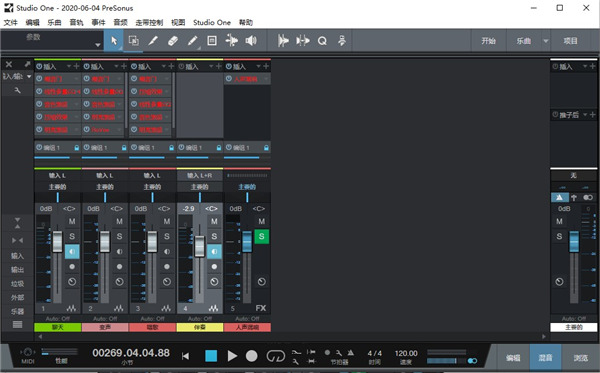This screenshot has width=600, height=373.
Task: Open the input selector 输入 L+R on channel 4
Action: pos(200,175)
